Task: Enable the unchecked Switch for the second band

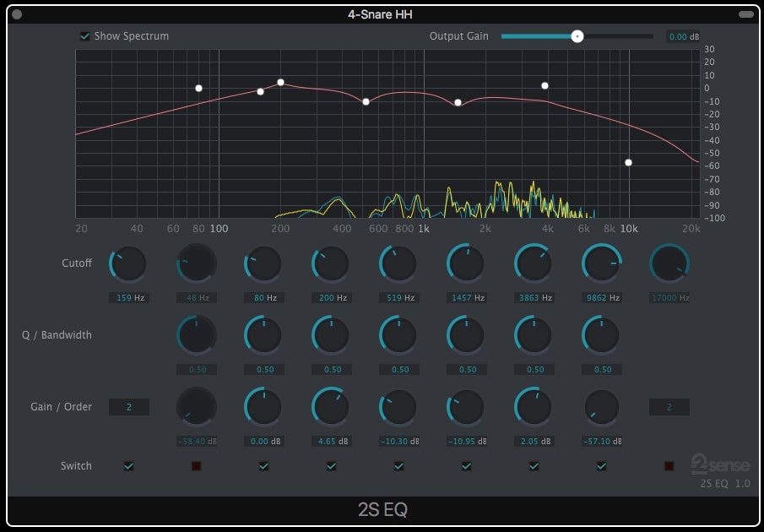Action: pyautogui.click(x=196, y=465)
